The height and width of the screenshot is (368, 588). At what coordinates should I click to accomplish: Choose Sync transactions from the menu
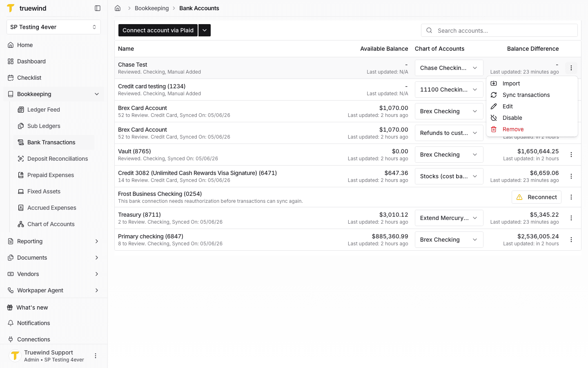click(x=532, y=95)
